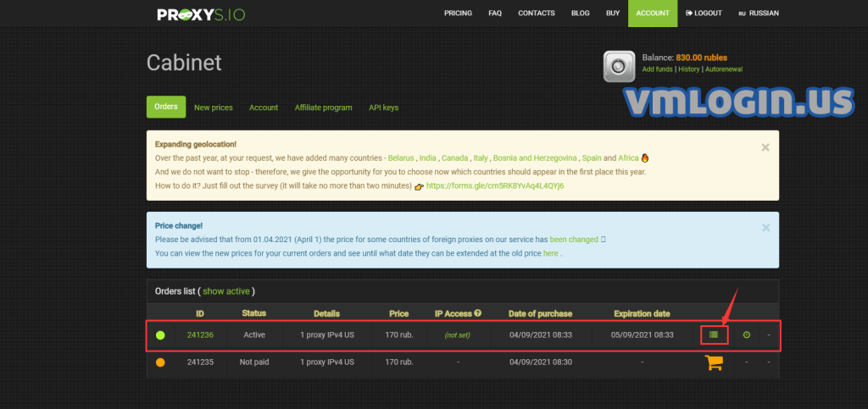Image resolution: width=868 pixels, height=409 pixels.
Task: Open the forms.gle survey link
Action: click(495, 186)
